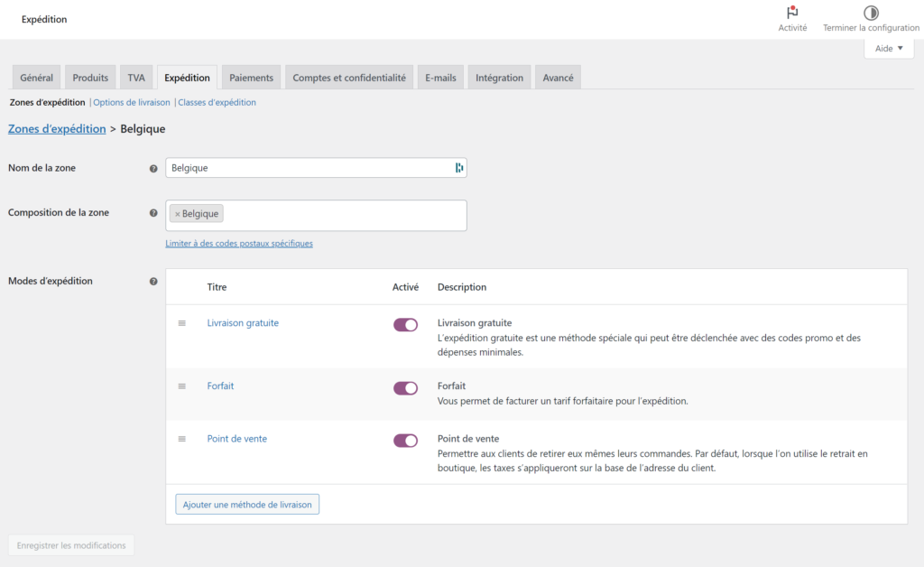Open the E-mails tab
Image resolution: width=924 pixels, height=567 pixels.
tap(440, 78)
